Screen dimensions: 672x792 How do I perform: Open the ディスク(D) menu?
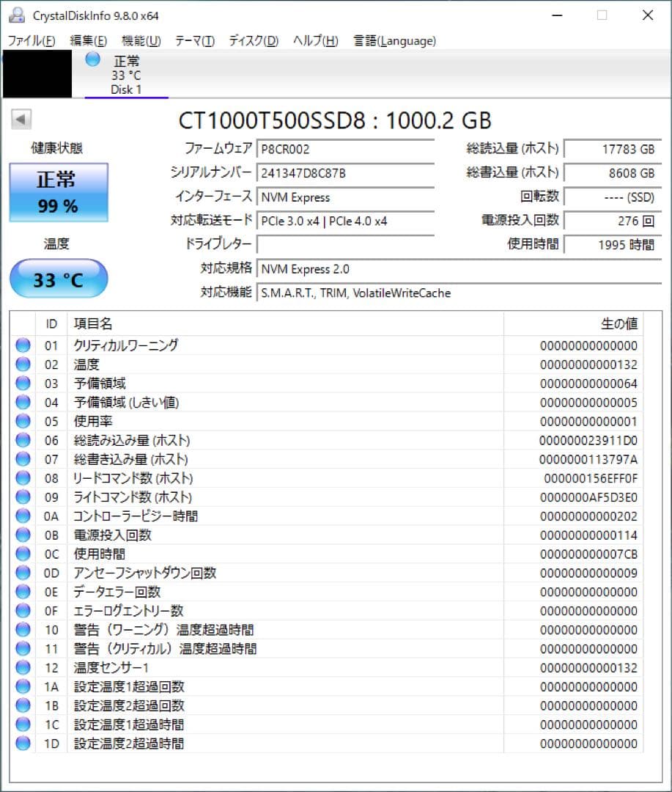(x=254, y=40)
